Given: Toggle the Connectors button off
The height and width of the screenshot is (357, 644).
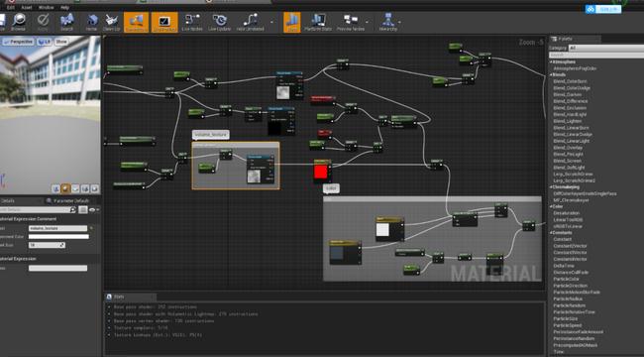Looking at the screenshot, I should click(x=136, y=22).
